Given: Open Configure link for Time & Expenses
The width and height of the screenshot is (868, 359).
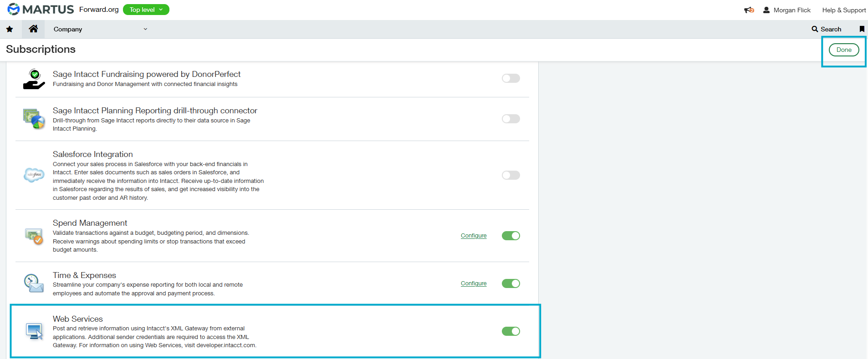Looking at the screenshot, I should [x=474, y=283].
